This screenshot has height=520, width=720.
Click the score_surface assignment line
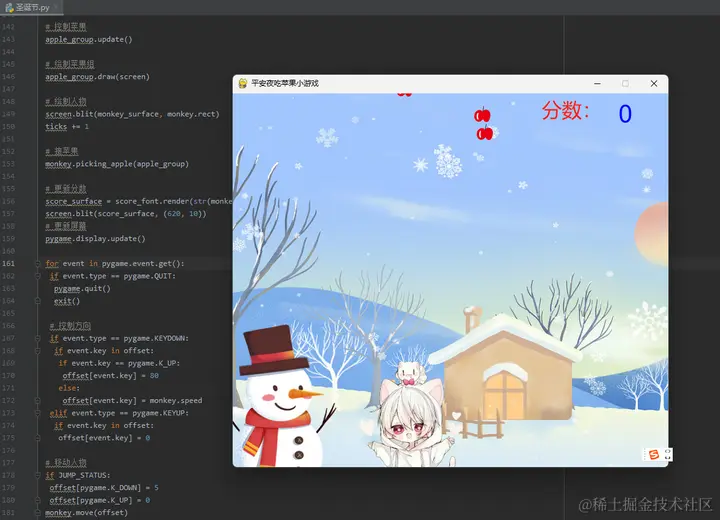(139, 201)
